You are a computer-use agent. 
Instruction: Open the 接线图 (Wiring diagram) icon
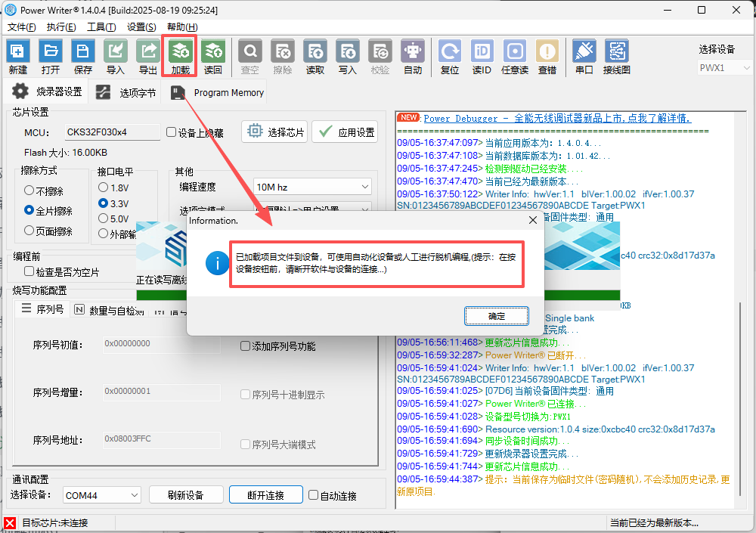617,57
